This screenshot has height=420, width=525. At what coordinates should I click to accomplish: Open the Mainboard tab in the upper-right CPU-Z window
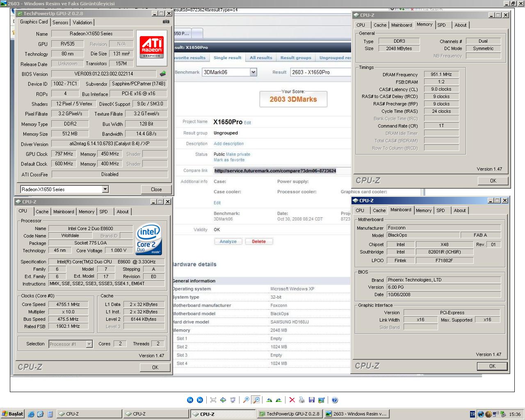(x=402, y=25)
